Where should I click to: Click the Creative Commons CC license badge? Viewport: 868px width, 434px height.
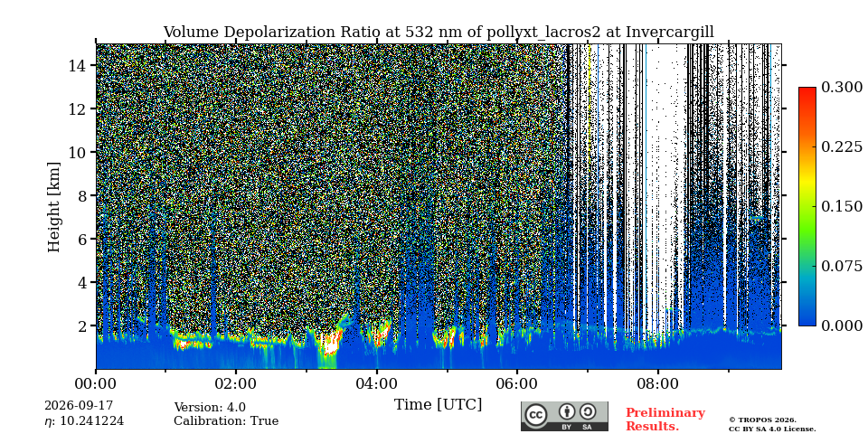pos(564,416)
